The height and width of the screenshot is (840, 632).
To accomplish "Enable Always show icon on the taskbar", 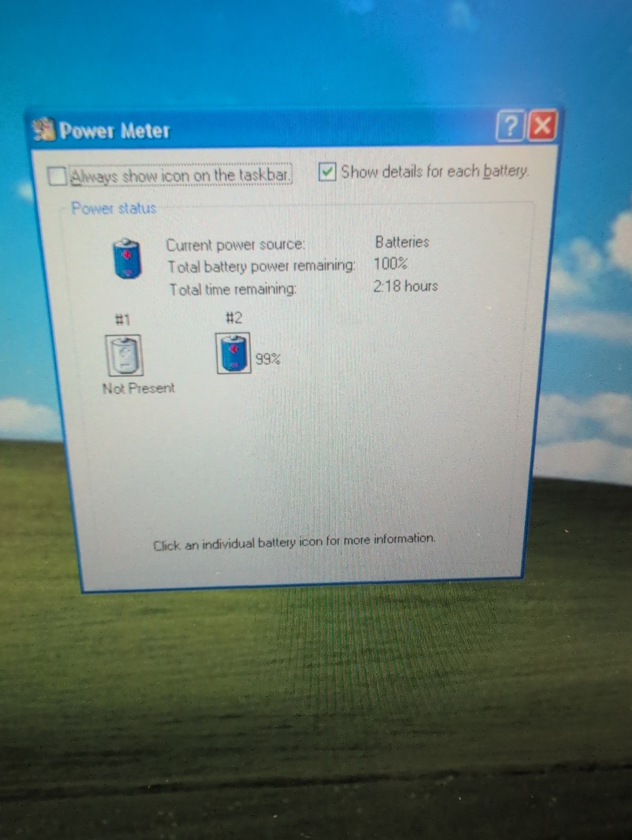I will point(57,176).
